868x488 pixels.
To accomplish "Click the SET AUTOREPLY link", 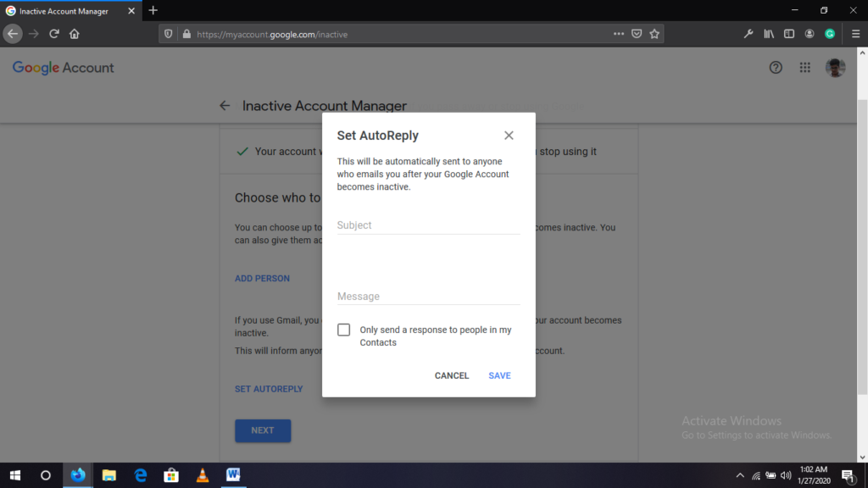I will (269, 389).
